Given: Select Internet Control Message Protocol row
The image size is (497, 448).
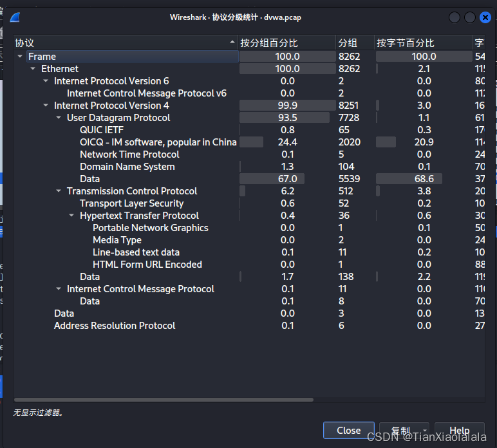Looking at the screenshot, I should [x=249, y=289].
